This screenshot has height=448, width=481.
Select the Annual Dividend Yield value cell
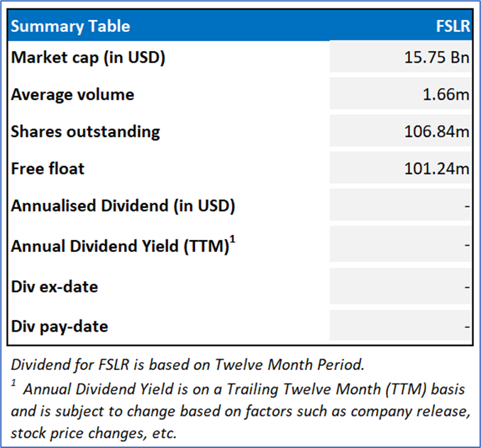401,246
